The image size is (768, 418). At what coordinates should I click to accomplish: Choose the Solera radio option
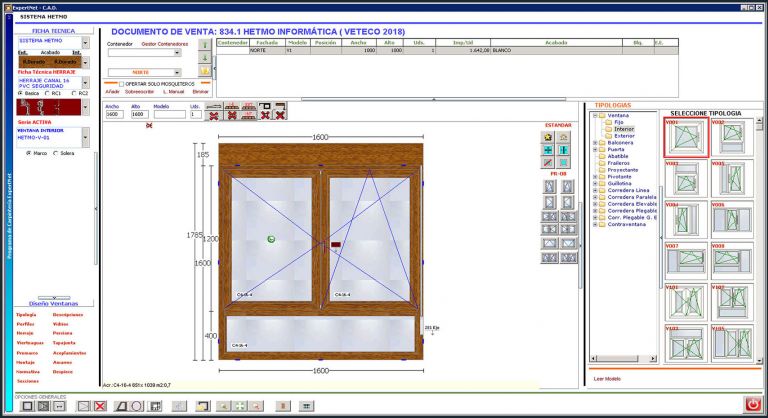pyautogui.click(x=56, y=153)
